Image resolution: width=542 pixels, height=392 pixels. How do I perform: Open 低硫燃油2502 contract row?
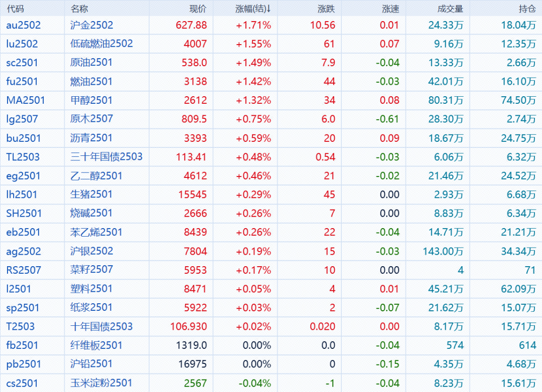tap(101, 44)
